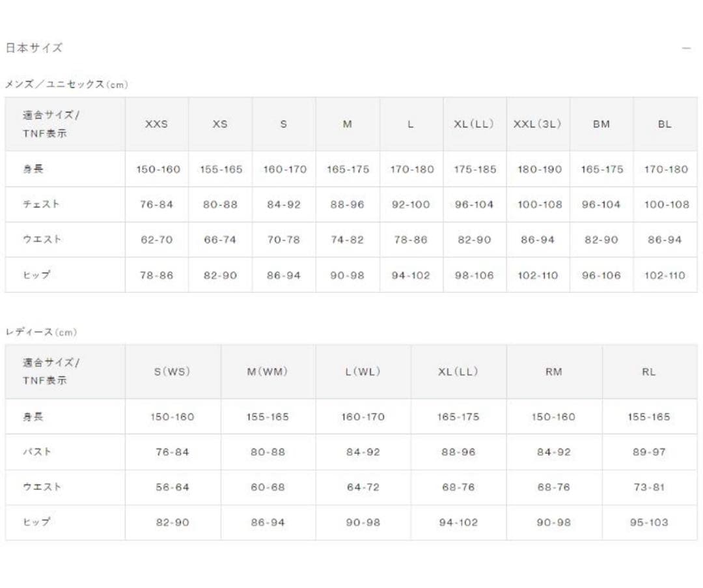Screen dimensions: 703x588
Task: Select the RM ladies size header
Action: tap(554, 372)
